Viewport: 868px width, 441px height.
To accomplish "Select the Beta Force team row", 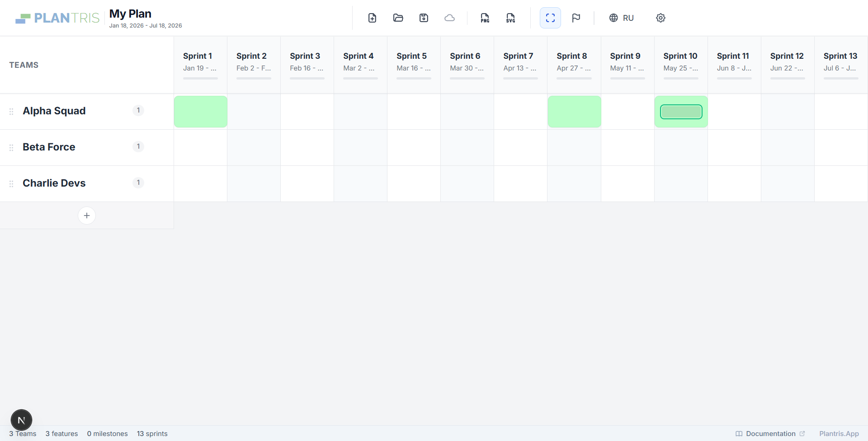I will click(87, 147).
